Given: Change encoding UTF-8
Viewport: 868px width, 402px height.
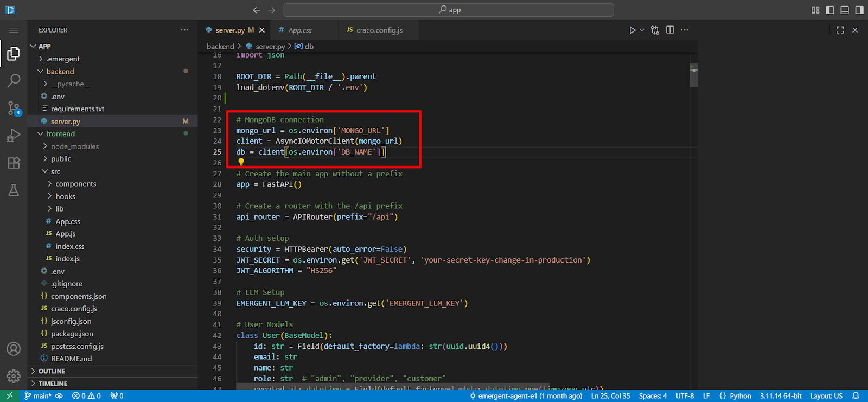Looking at the screenshot, I should tap(685, 396).
